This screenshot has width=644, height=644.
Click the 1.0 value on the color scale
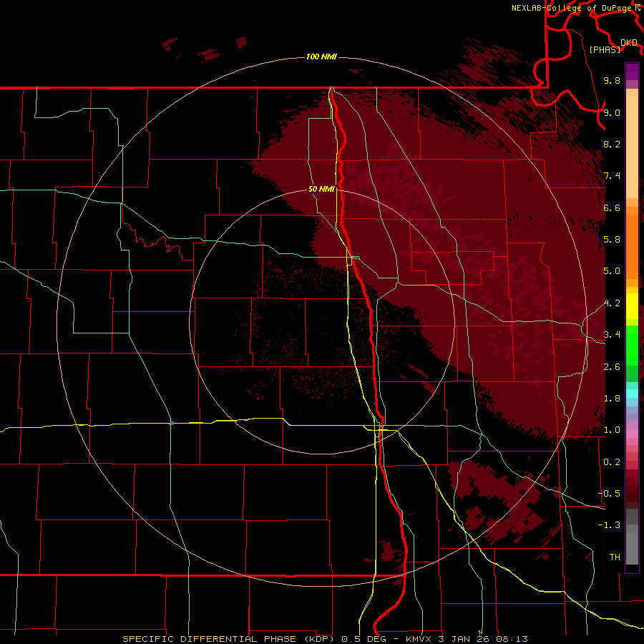tap(612, 430)
